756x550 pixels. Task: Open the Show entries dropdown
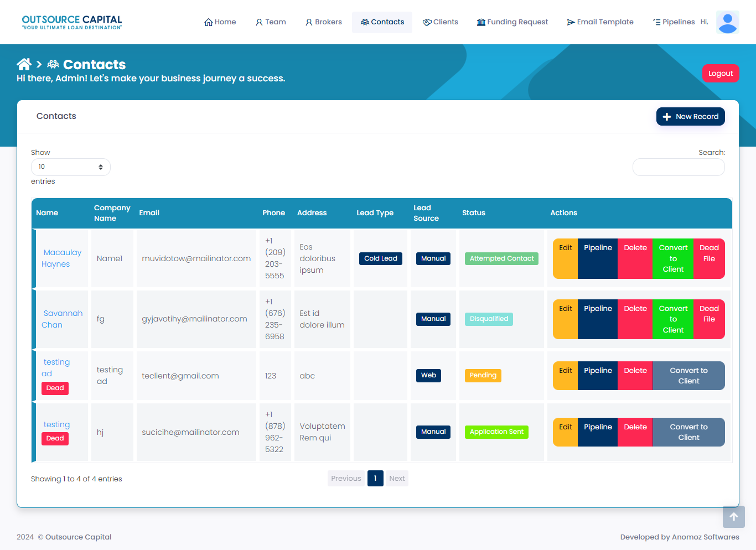[x=70, y=167]
